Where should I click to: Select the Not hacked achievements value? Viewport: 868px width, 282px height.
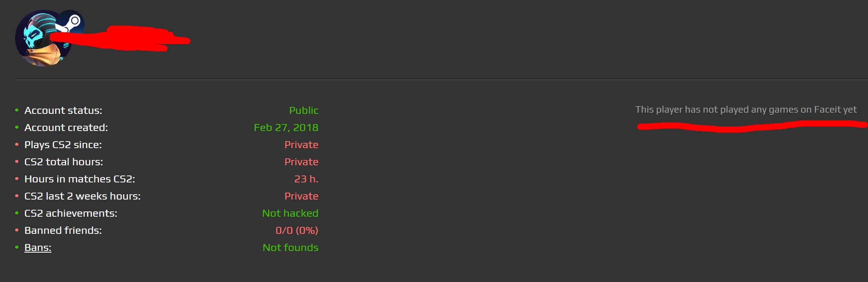pos(290,213)
